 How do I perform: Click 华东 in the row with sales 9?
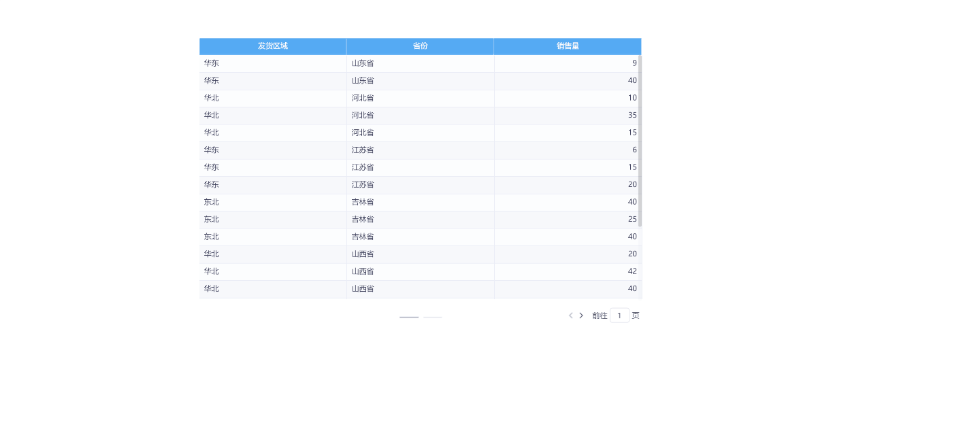pyautogui.click(x=212, y=63)
